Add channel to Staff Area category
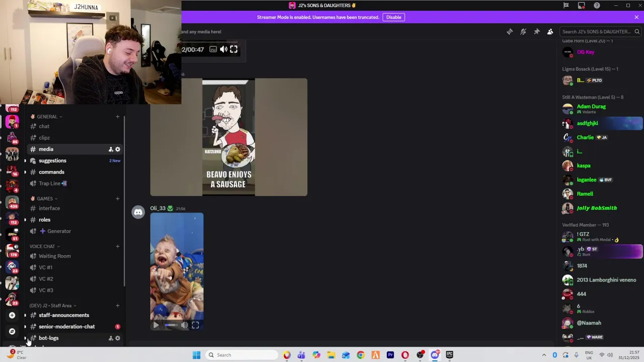 point(118,306)
